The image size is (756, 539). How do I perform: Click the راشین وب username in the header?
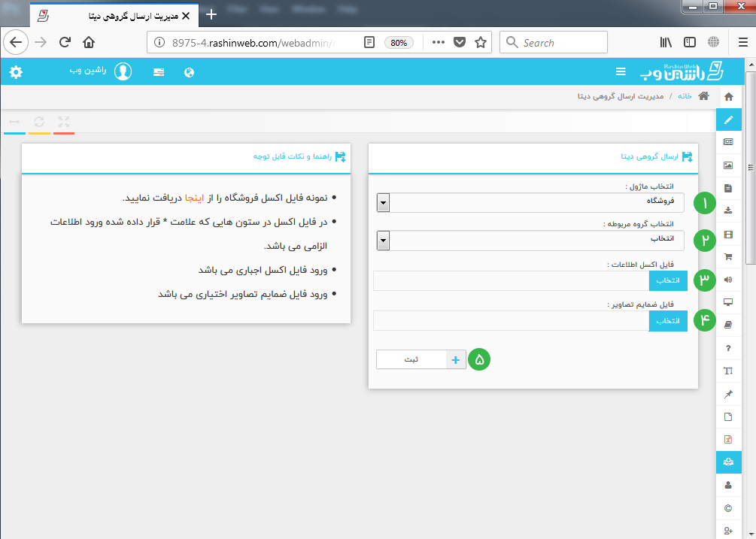point(88,71)
